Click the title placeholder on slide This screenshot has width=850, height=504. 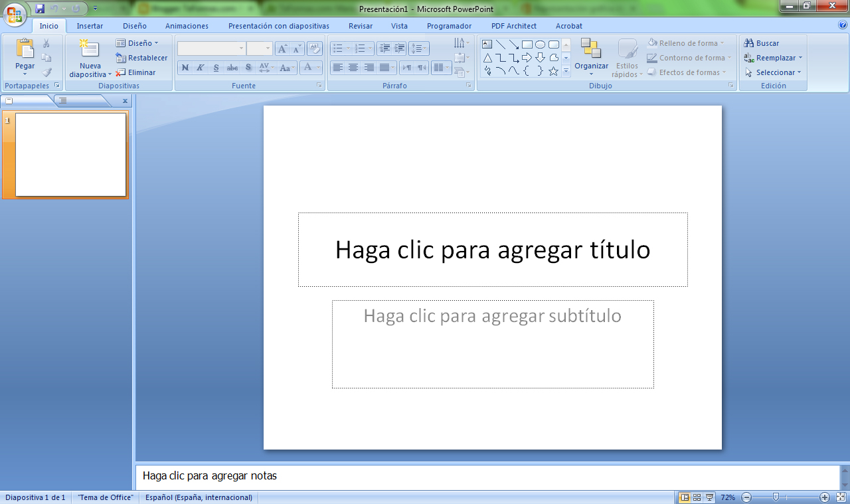tap(492, 250)
